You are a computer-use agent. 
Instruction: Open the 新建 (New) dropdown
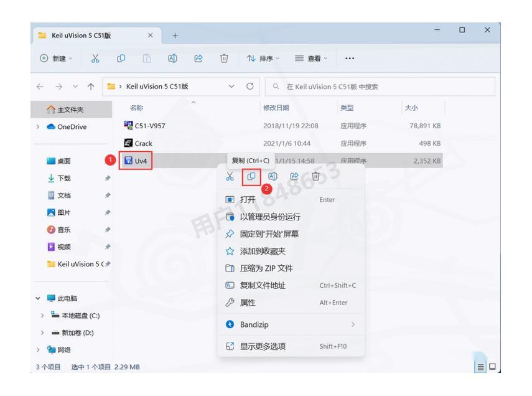click(x=56, y=59)
